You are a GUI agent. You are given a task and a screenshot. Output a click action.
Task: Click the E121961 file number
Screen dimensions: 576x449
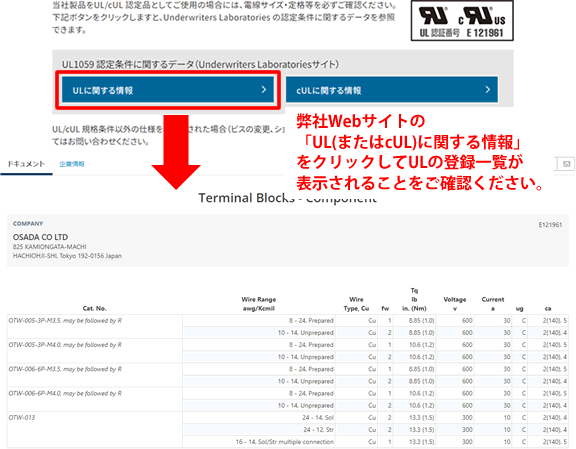click(x=550, y=224)
